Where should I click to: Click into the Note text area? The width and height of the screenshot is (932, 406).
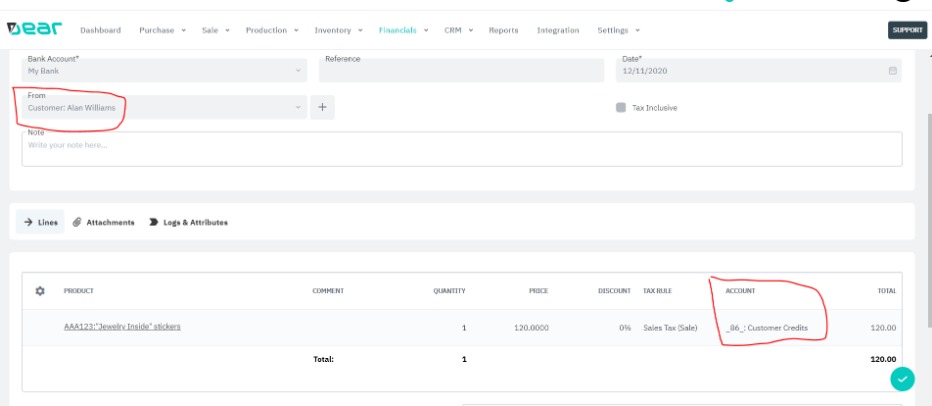[461, 150]
